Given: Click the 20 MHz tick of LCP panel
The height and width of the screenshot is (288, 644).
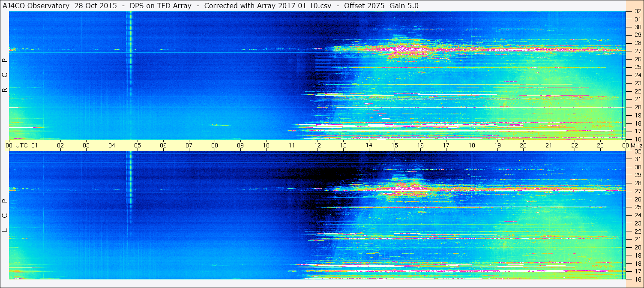Looking at the screenshot, I should 637,247.
